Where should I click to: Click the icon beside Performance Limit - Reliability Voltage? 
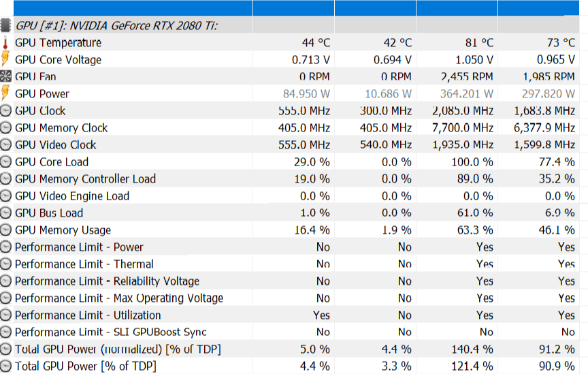[5, 281]
